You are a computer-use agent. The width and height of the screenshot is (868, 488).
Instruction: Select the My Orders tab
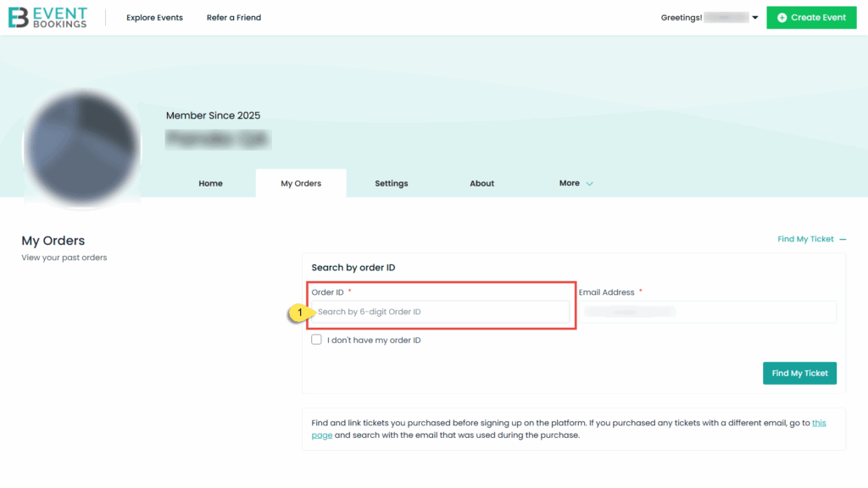(x=301, y=183)
